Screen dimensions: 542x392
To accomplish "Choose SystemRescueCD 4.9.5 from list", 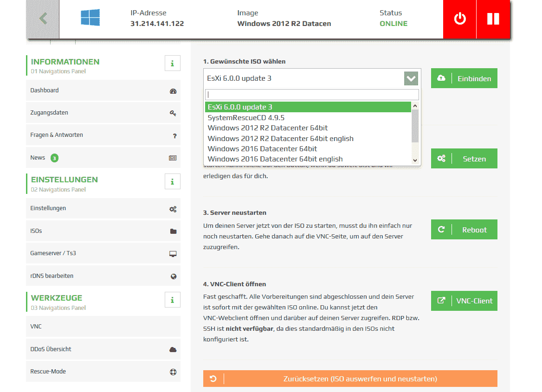I will click(x=308, y=117).
